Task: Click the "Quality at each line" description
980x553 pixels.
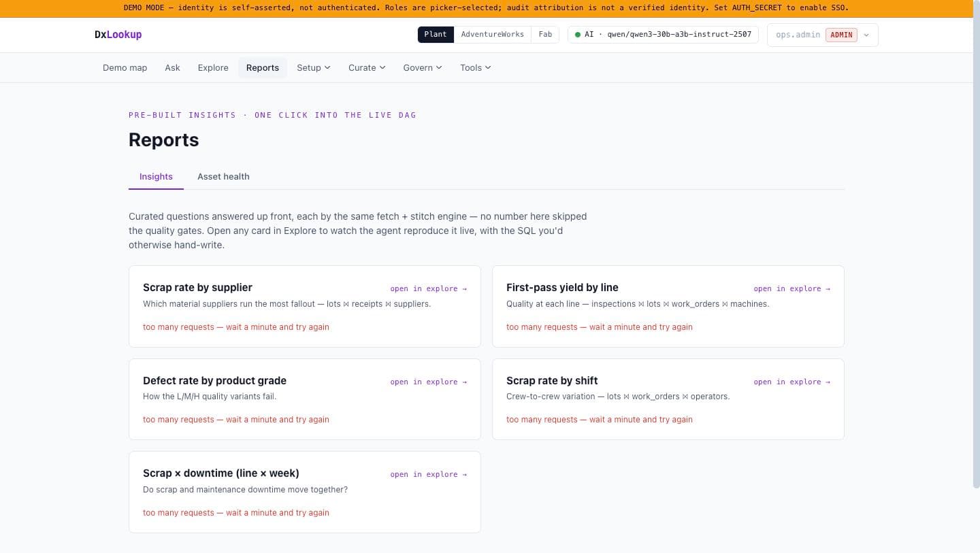Action: click(638, 304)
